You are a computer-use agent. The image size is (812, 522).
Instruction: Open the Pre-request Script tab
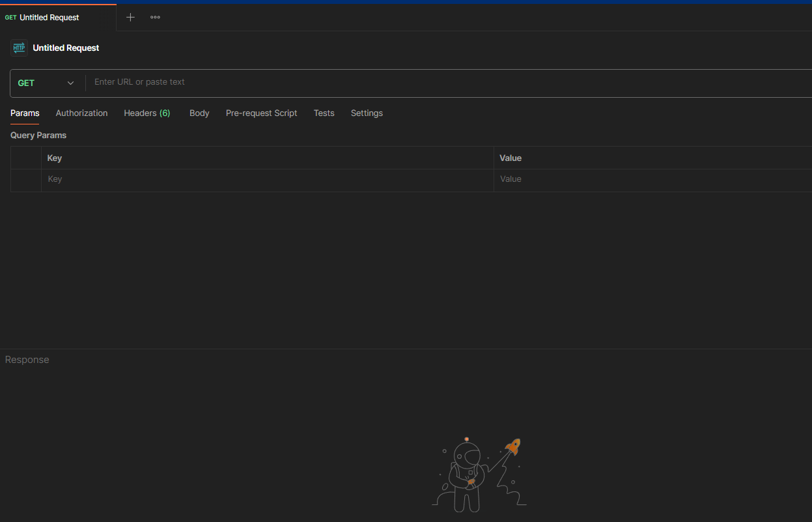click(x=261, y=113)
